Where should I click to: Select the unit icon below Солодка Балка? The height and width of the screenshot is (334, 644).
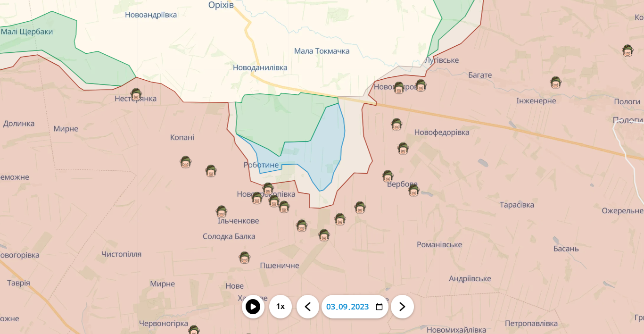coord(244,258)
